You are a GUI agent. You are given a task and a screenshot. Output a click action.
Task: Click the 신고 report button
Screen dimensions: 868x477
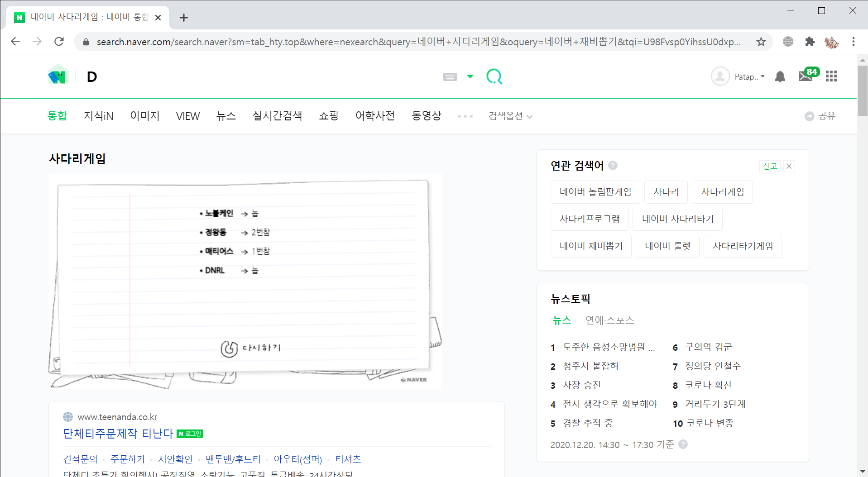(x=770, y=166)
